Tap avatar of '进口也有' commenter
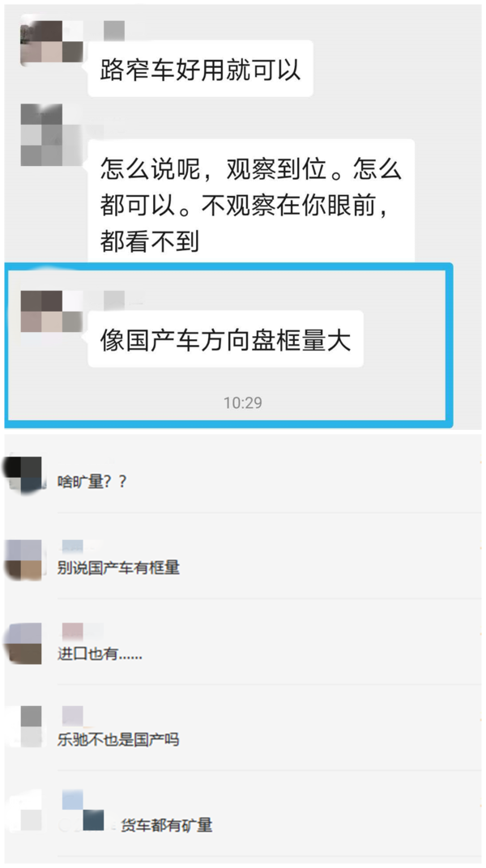The image size is (486, 868). pyautogui.click(x=23, y=643)
